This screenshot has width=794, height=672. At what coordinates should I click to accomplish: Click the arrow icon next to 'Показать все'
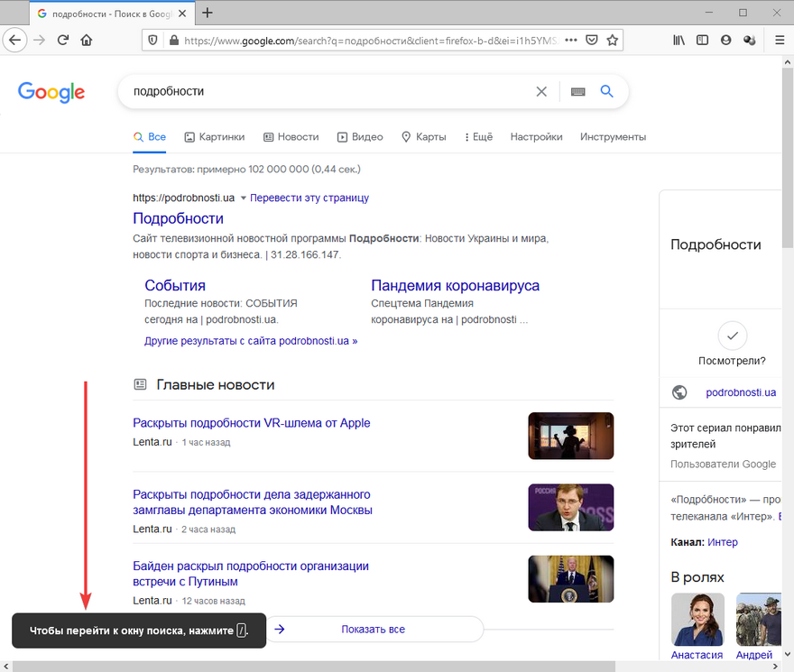(x=280, y=629)
